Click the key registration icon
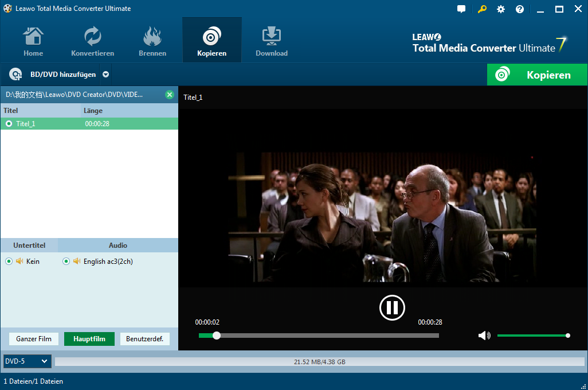This screenshot has height=390, width=588. [x=482, y=9]
